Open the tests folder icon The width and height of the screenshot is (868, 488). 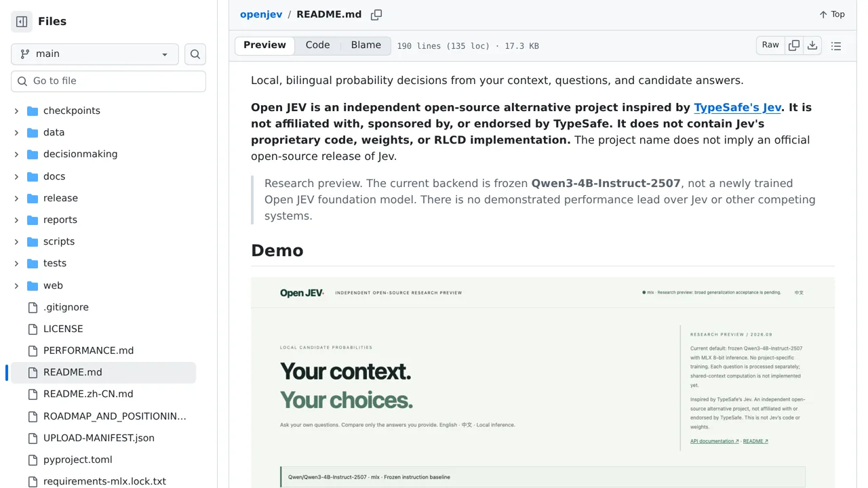coord(33,263)
